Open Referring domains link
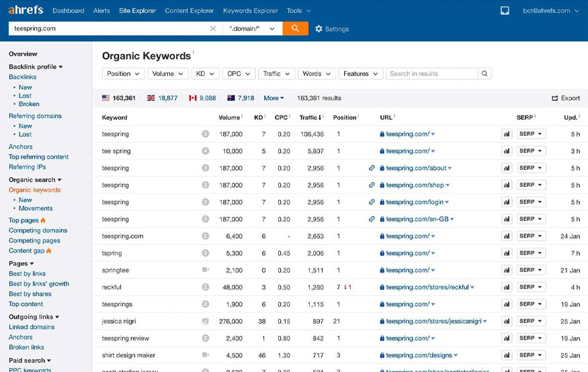Viewport: 588px width, 372px height. pos(35,116)
